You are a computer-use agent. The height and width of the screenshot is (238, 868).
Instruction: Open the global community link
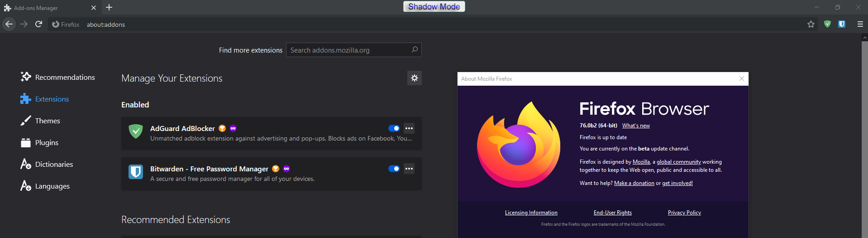point(679,162)
